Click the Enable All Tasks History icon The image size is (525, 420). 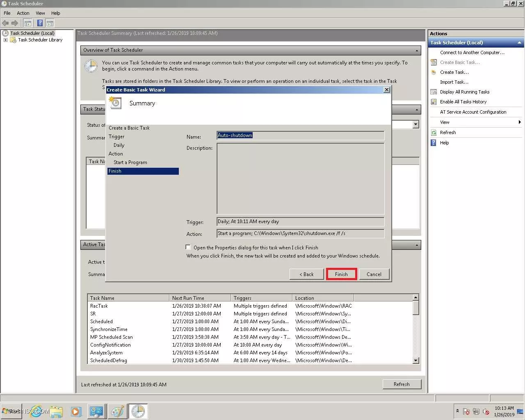tap(434, 102)
